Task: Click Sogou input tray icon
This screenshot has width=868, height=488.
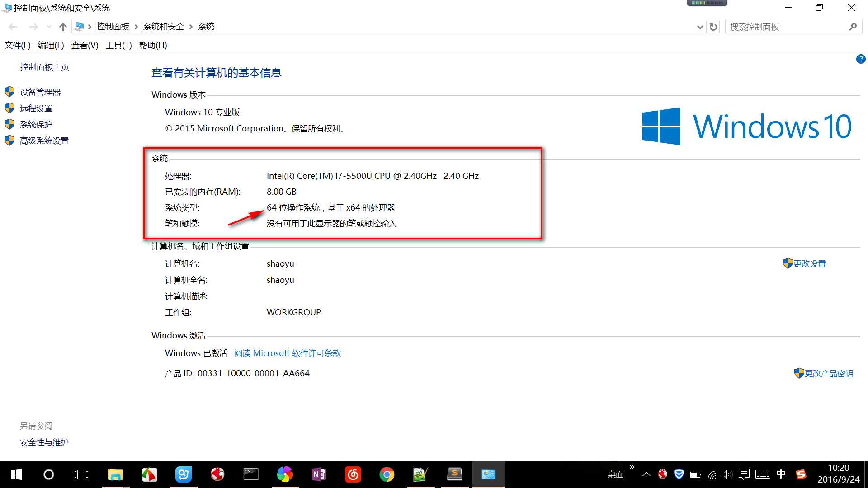Action: coord(801,474)
